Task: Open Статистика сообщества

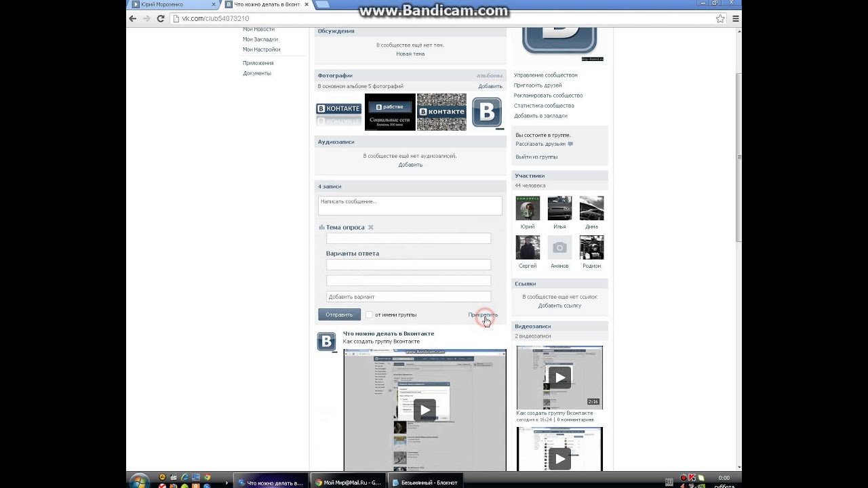Action: (544, 106)
